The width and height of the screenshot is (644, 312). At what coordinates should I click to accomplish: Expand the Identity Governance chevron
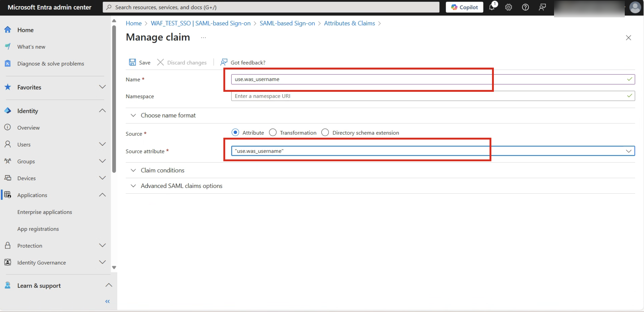click(x=102, y=262)
